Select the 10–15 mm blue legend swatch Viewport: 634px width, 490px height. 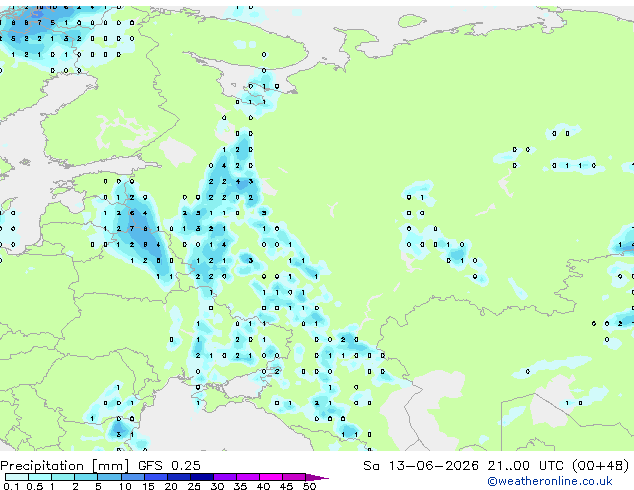[133, 477]
